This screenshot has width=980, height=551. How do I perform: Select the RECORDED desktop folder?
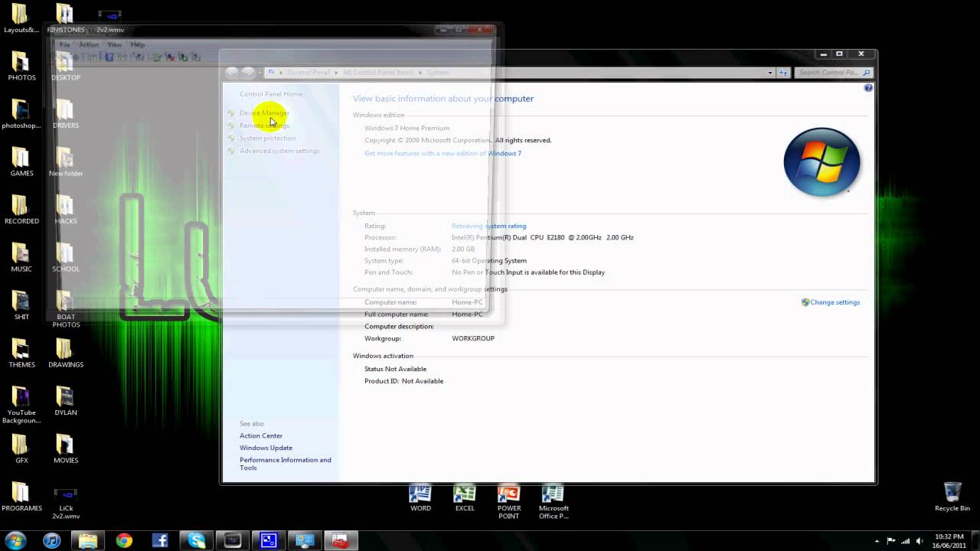coord(21,210)
